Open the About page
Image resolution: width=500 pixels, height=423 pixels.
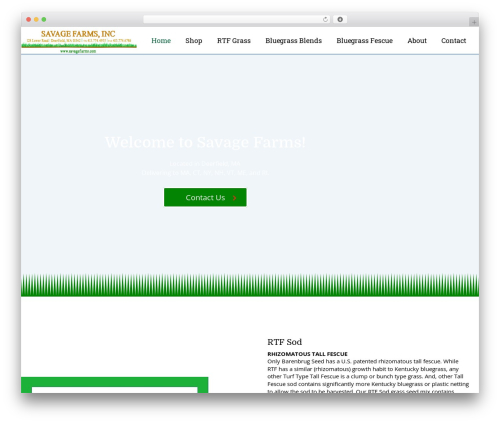[417, 41]
